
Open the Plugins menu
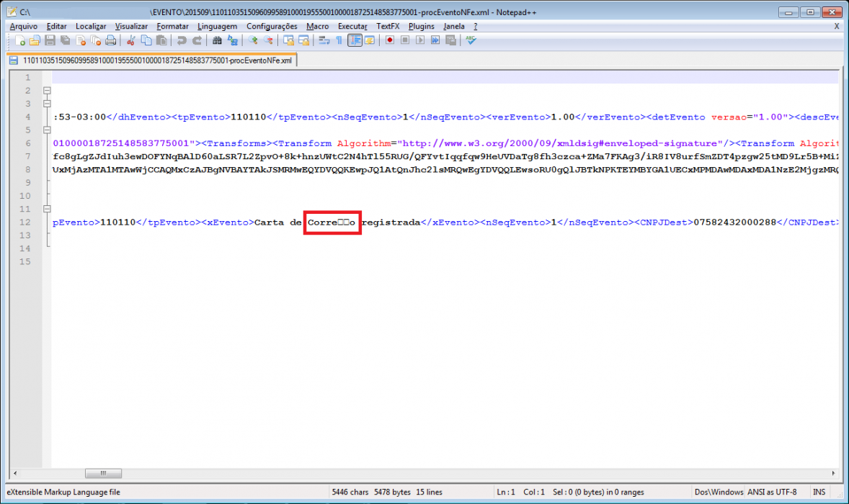421,27
